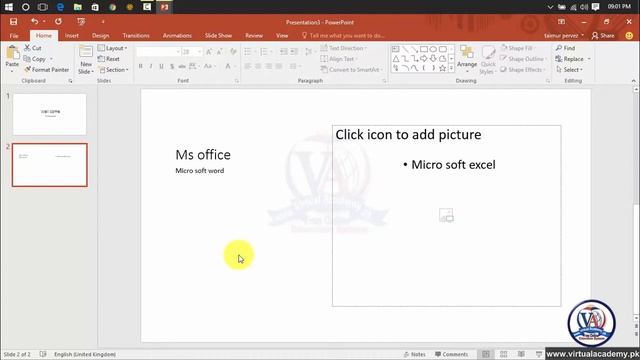Open Windows Start menu

click(x=8, y=7)
